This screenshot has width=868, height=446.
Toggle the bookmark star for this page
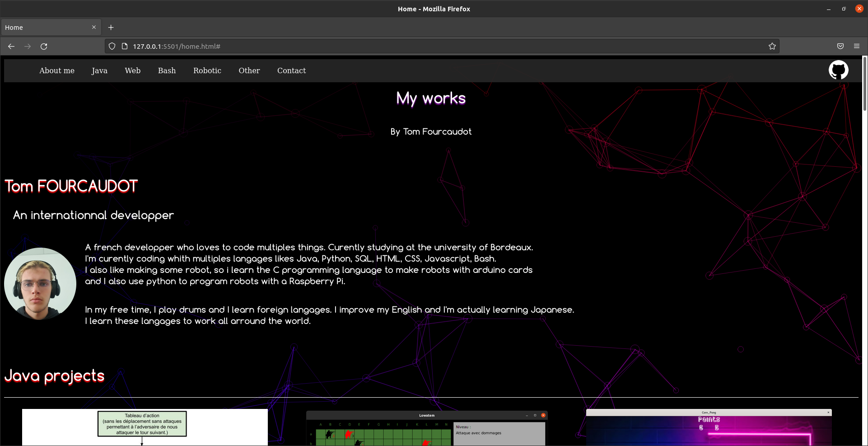coord(772,46)
